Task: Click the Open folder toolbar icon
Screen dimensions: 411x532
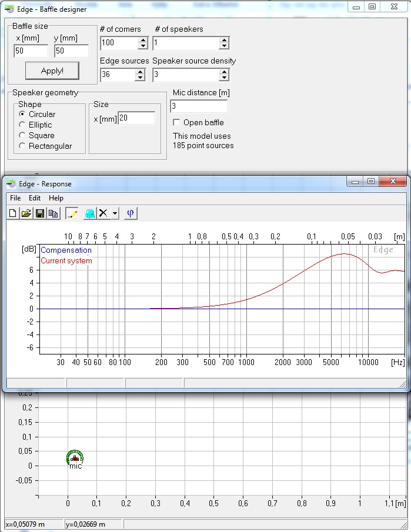Action: [x=26, y=213]
